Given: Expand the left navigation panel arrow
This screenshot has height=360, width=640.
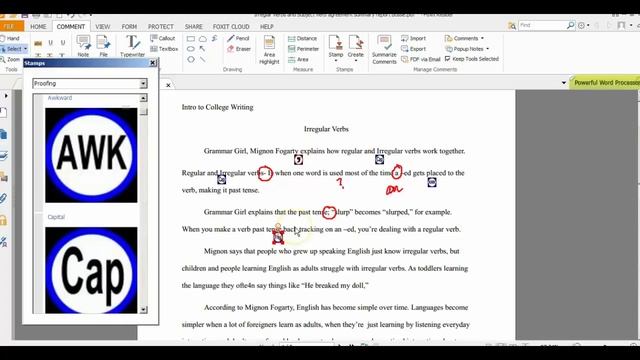Looking at the screenshot, I should (6, 96).
